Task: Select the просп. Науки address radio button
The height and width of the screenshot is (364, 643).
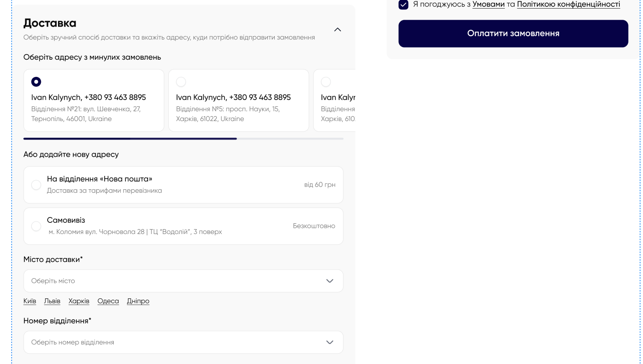Action: 181,82
